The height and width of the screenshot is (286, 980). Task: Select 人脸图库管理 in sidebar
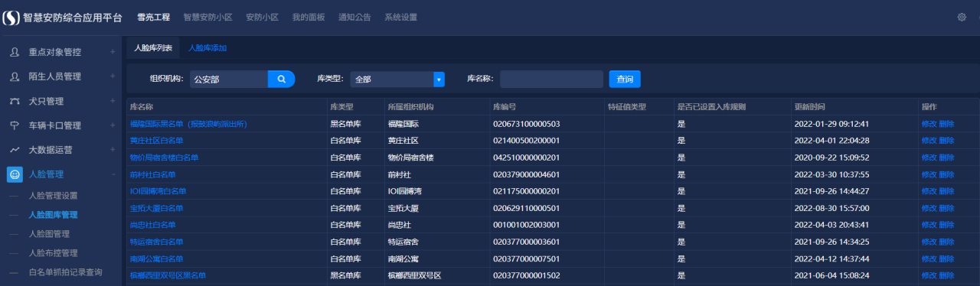click(x=53, y=215)
